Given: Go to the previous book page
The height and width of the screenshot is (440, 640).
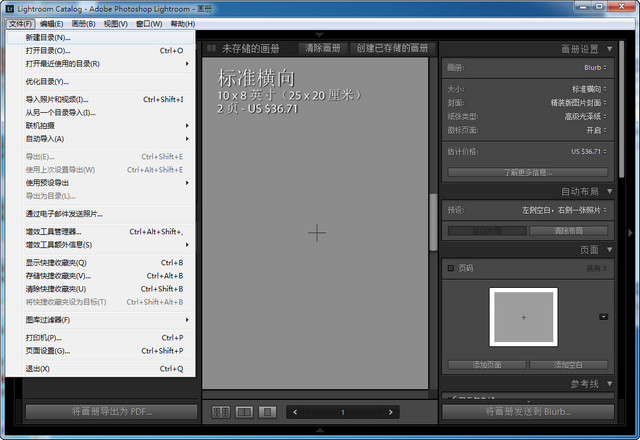Looking at the screenshot, I should tap(295, 411).
